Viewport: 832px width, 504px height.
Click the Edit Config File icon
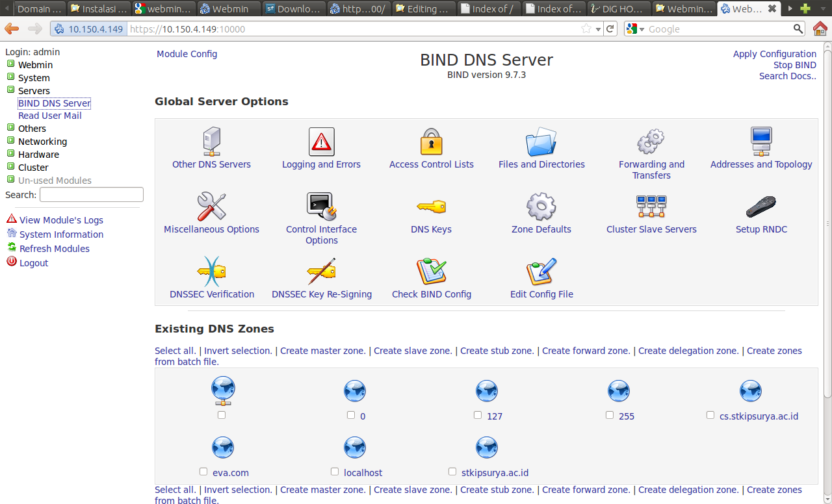[541, 271]
